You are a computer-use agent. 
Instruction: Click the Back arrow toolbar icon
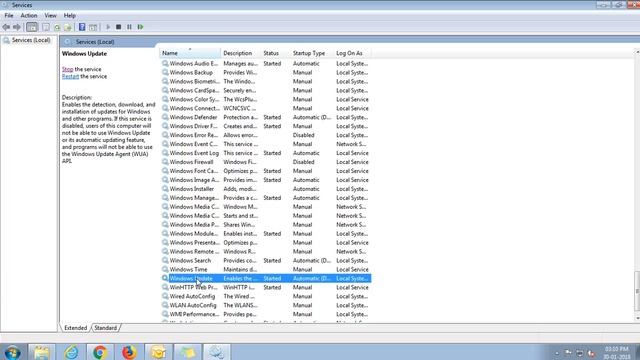coord(6,27)
